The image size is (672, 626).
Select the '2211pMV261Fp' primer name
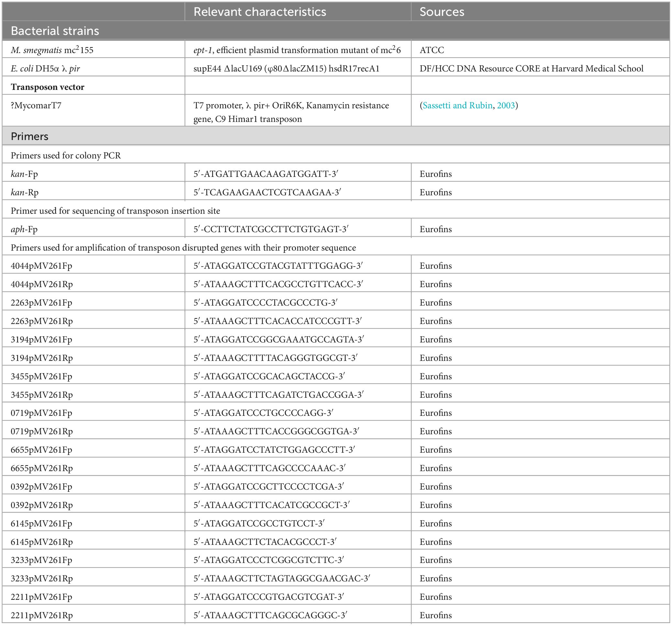tap(41, 597)
